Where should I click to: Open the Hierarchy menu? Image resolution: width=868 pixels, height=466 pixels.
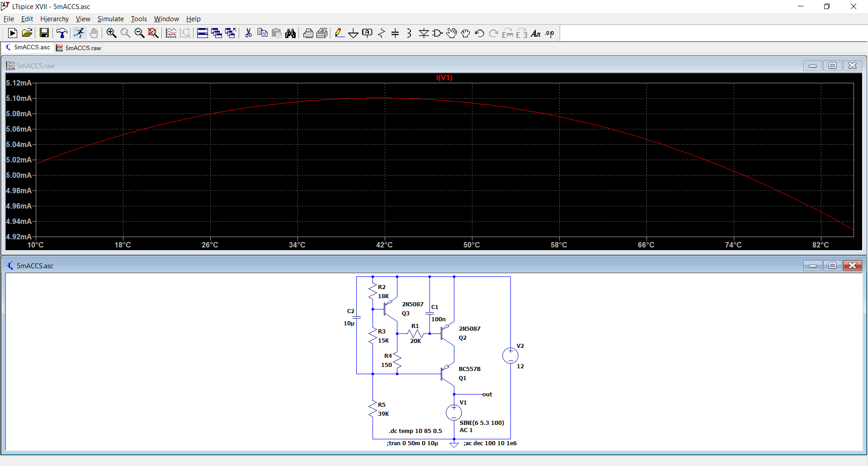(x=54, y=19)
